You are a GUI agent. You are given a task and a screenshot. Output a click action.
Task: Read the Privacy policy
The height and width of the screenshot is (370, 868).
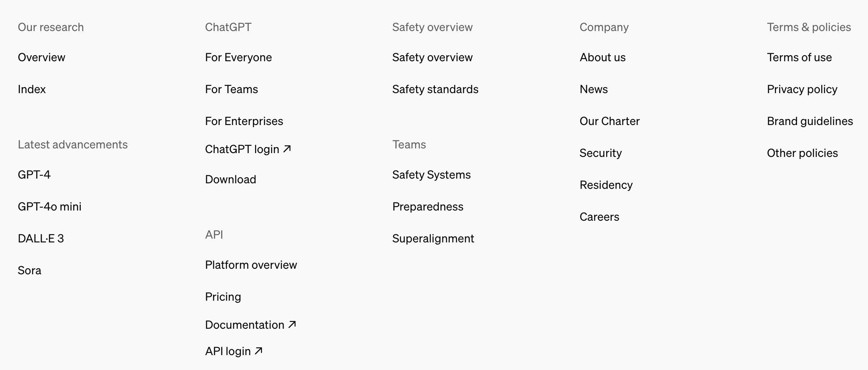(802, 89)
